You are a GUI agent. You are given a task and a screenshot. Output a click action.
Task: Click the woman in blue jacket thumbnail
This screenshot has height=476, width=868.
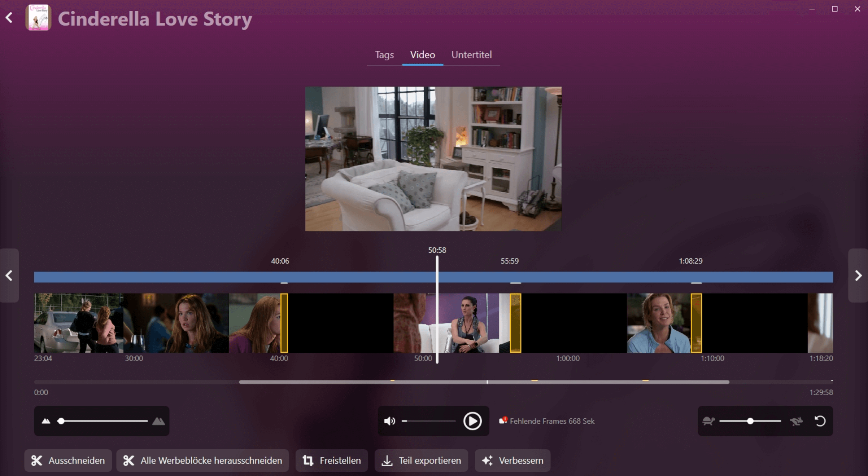coord(659,323)
